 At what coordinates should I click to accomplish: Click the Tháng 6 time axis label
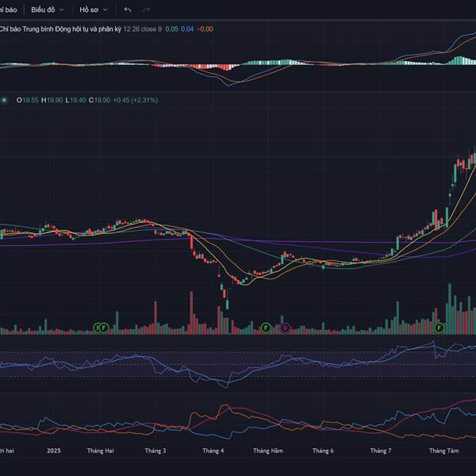click(323, 451)
